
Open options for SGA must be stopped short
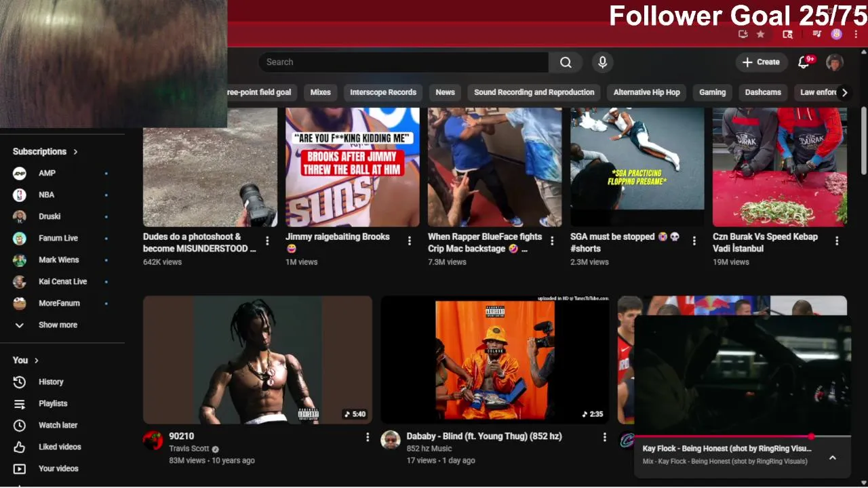click(x=694, y=241)
